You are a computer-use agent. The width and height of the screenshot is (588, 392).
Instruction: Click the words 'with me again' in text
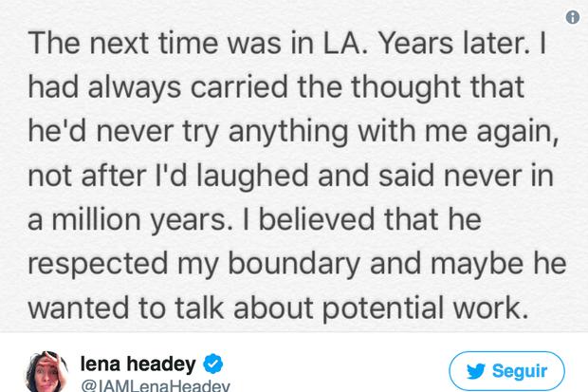458,131
